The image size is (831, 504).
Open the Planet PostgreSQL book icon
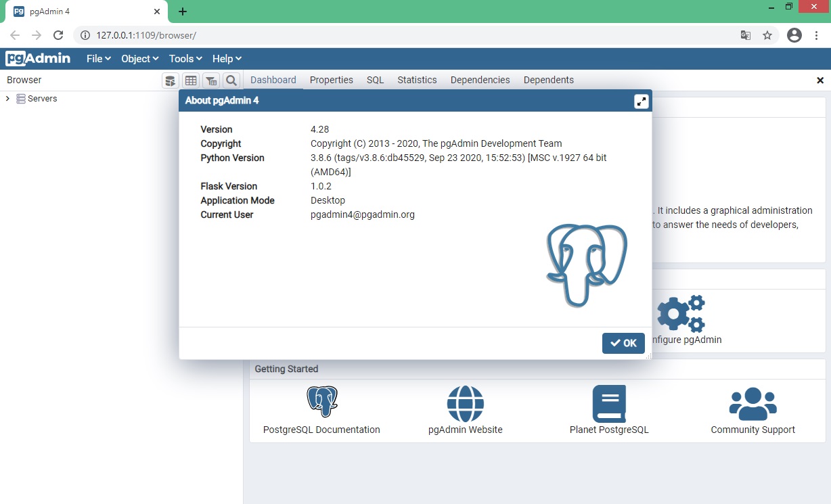click(609, 404)
